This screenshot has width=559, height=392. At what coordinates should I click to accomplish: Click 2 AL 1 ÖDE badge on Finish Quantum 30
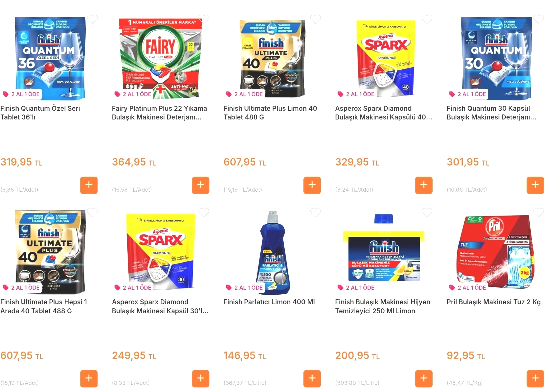pyautogui.click(x=468, y=94)
